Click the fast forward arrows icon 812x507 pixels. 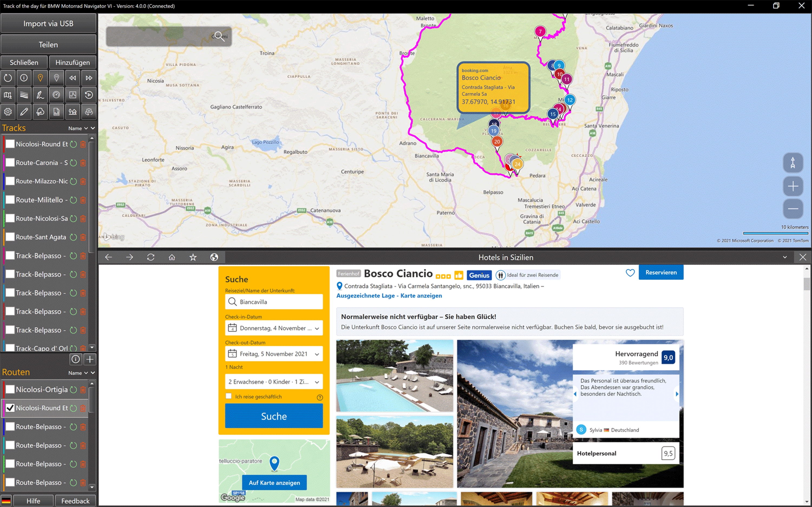click(x=89, y=78)
